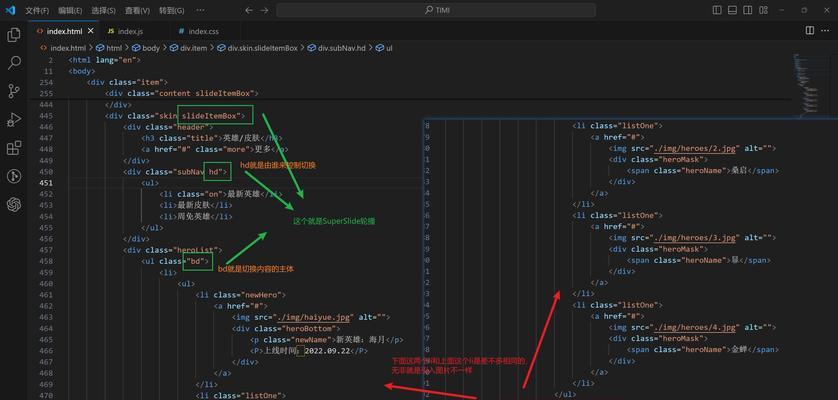
Task: Go forward with the right arrow
Action: click(x=265, y=10)
